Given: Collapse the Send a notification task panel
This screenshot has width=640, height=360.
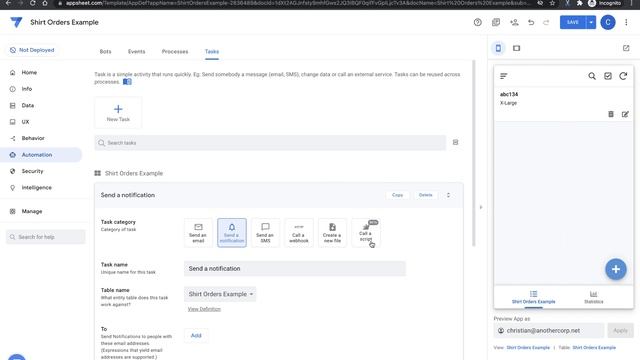Looking at the screenshot, I should pyautogui.click(x=448, y=195).
